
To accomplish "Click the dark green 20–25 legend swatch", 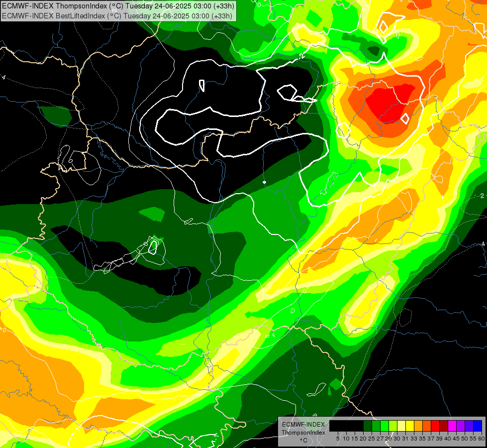I will tap(368, 426).
